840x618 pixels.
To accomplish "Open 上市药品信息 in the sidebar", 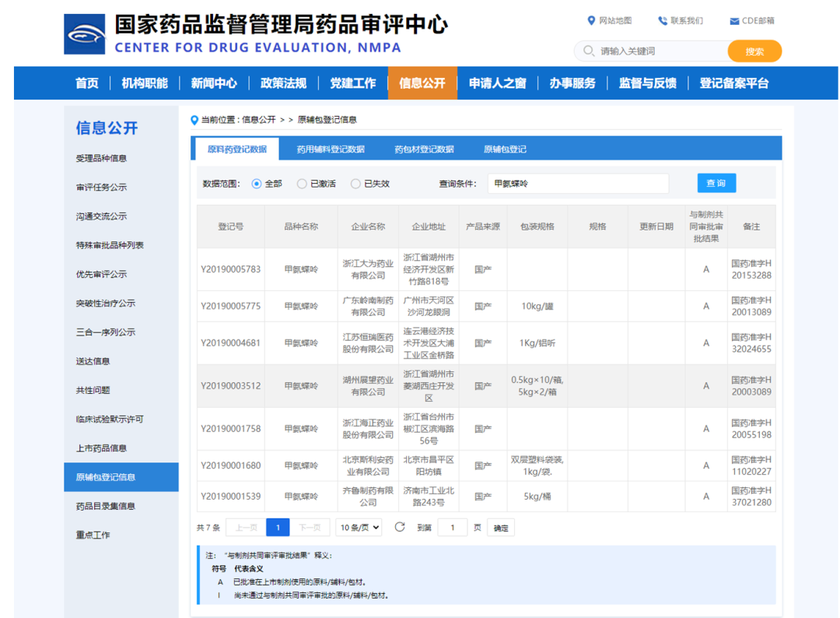I will tap(101, 448).
